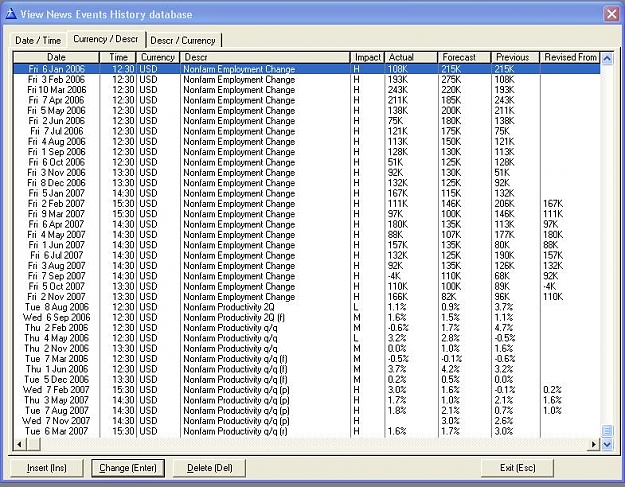This screenshot has height=487, width=625.
Task: Click the Currency column header
Action: 158,57
